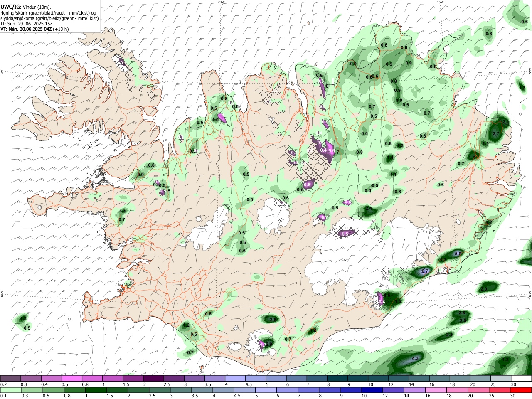Screen dimensions: 532x399
Task: Click the dark purple 2 sleet legend swatch
Action: (x=153, y=379)
